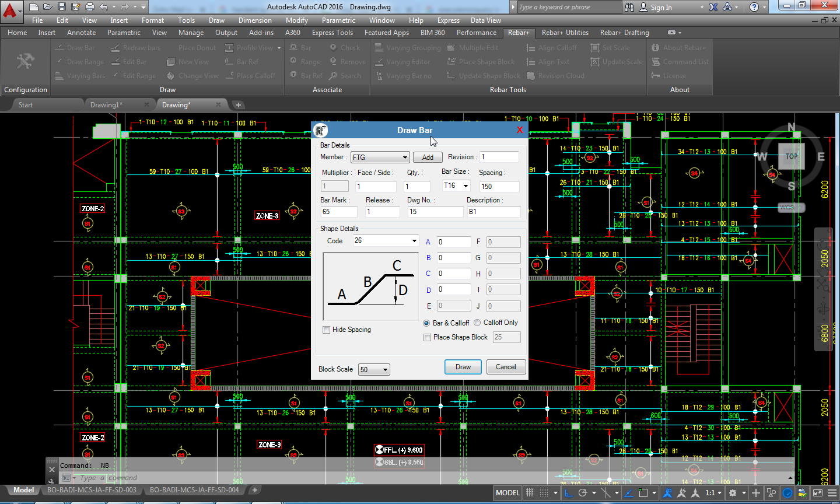This screenshot has width=840, height=504.
Task: Check the Place Shape Block option
Action: 428,337
